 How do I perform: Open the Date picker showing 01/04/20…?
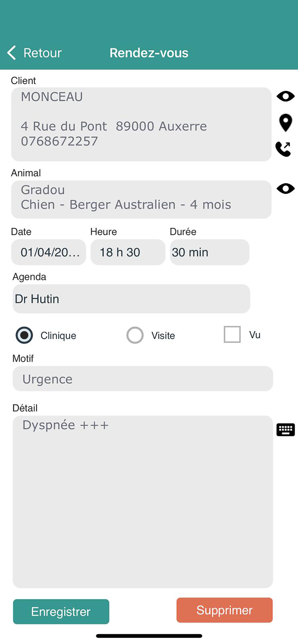[48, 252]
